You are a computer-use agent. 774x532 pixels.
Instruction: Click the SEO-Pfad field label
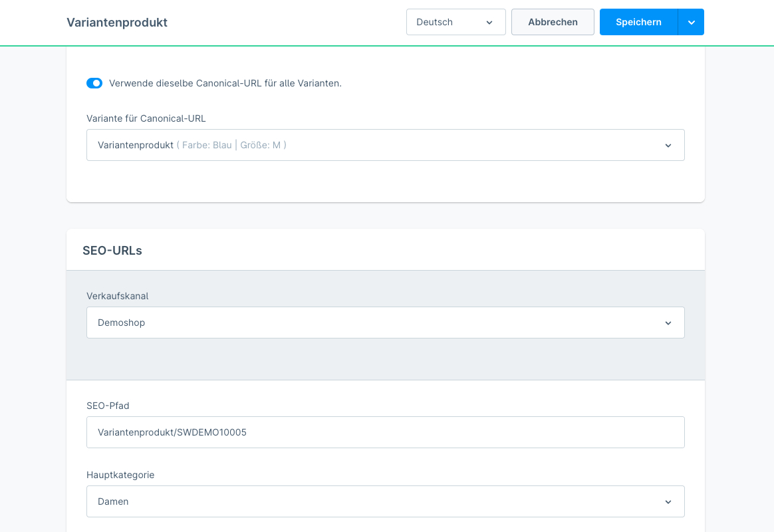[x=108, y=406]
